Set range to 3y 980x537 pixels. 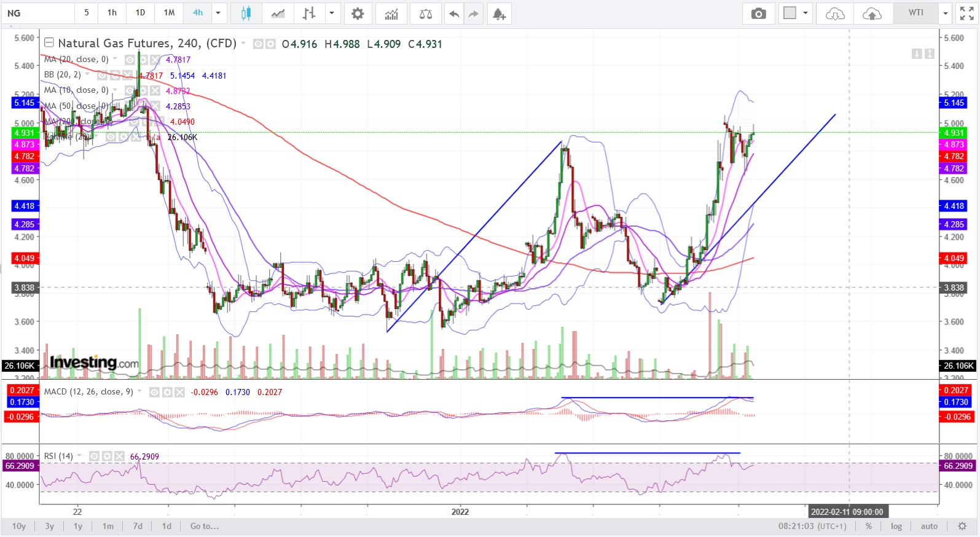50,527
